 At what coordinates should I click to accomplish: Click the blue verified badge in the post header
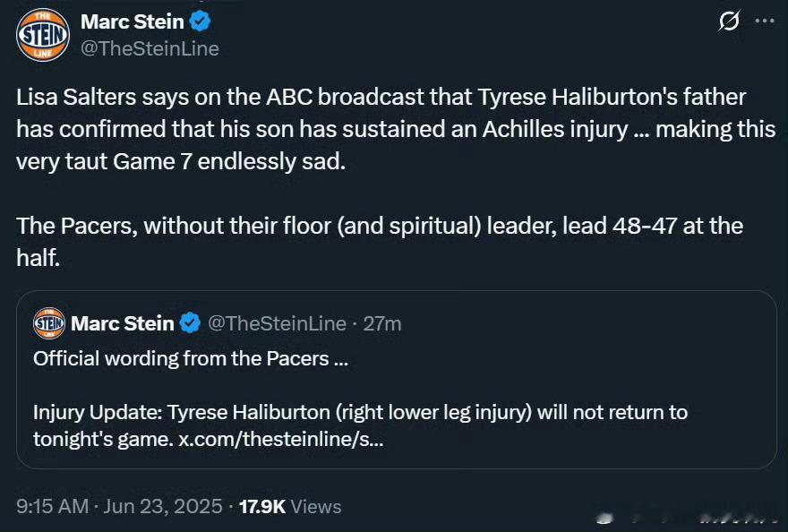pos(200,21)
